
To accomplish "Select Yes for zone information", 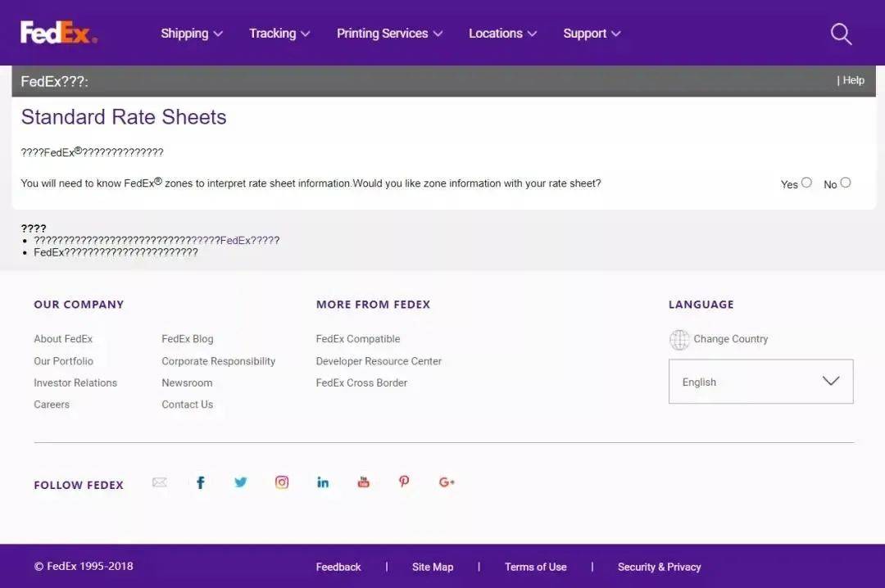I will (x=806, y=183).
